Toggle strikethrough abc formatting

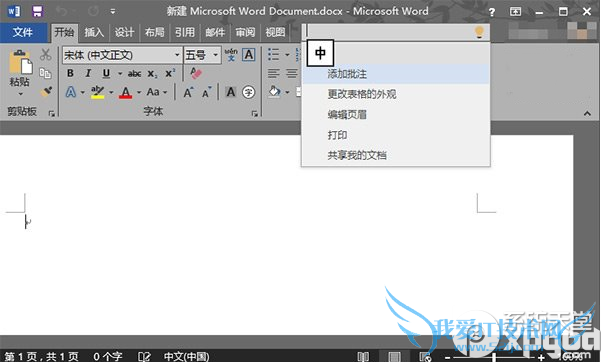(134, 73)
